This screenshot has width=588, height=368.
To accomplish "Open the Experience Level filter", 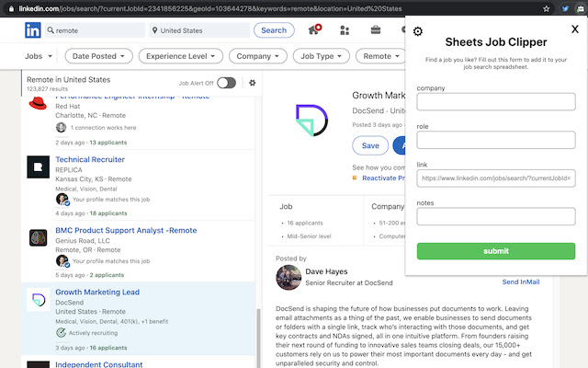I will pos(181,56).
